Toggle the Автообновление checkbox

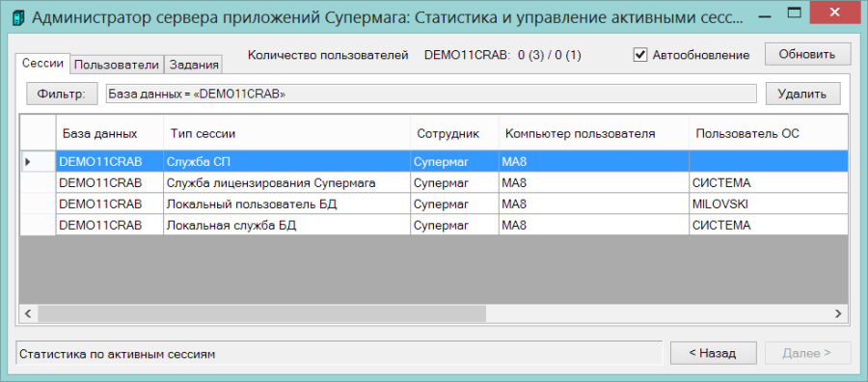(x=640, y=55)
